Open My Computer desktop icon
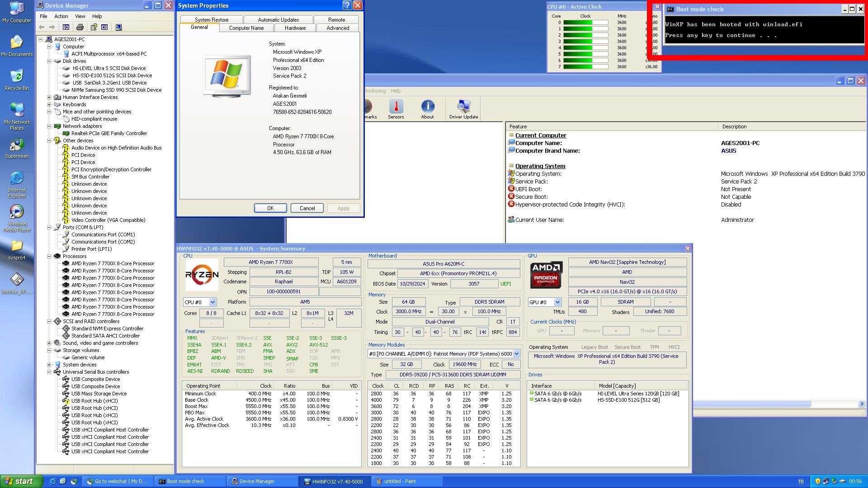 [x=17, y=12]
